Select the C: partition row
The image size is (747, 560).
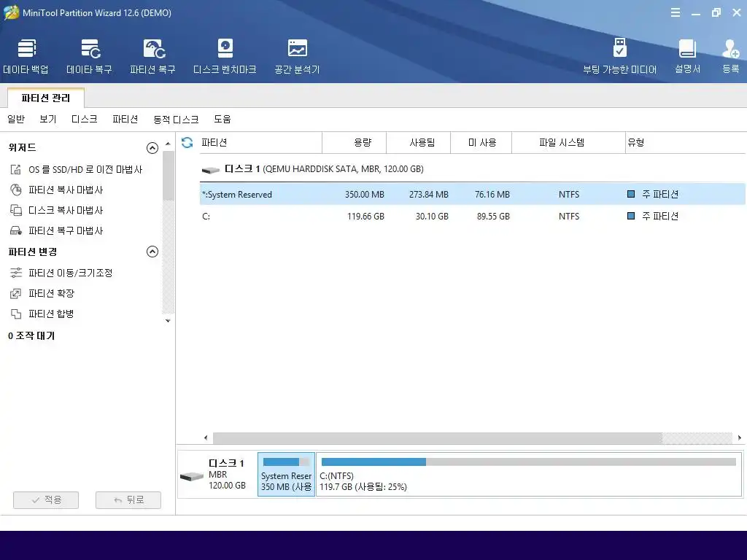pyautogui.click(x=472, y=216)
